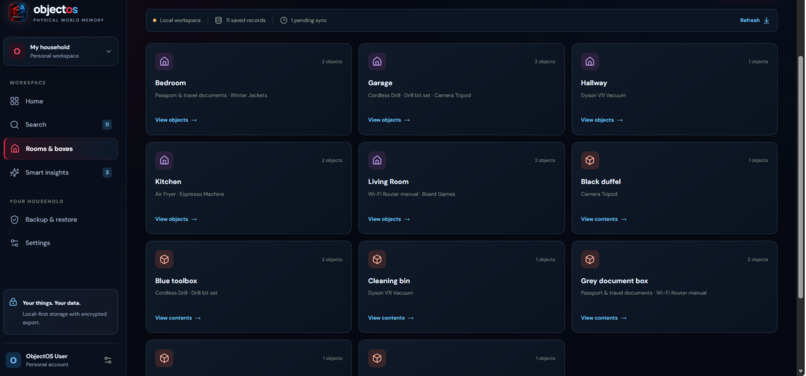
Task: Click the Living Room room icon
Action: [377, 160]
